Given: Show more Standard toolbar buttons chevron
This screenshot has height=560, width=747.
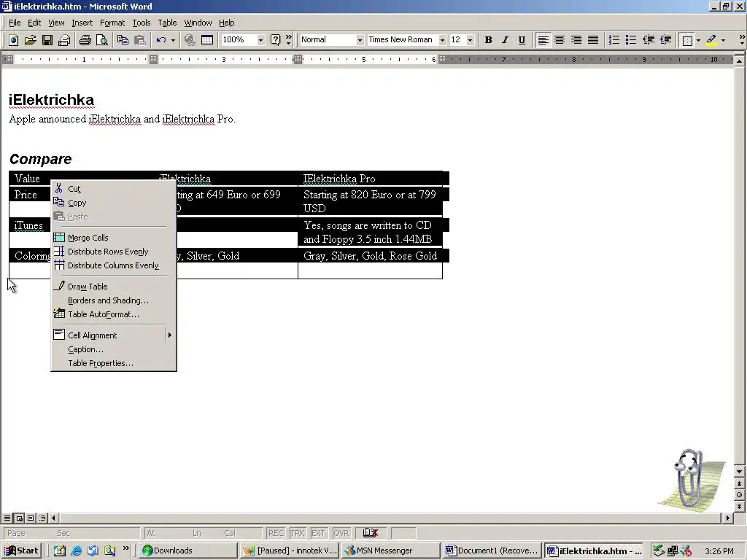Looking at the screenshot, I should pyautogui.click(x=289, y=40).
